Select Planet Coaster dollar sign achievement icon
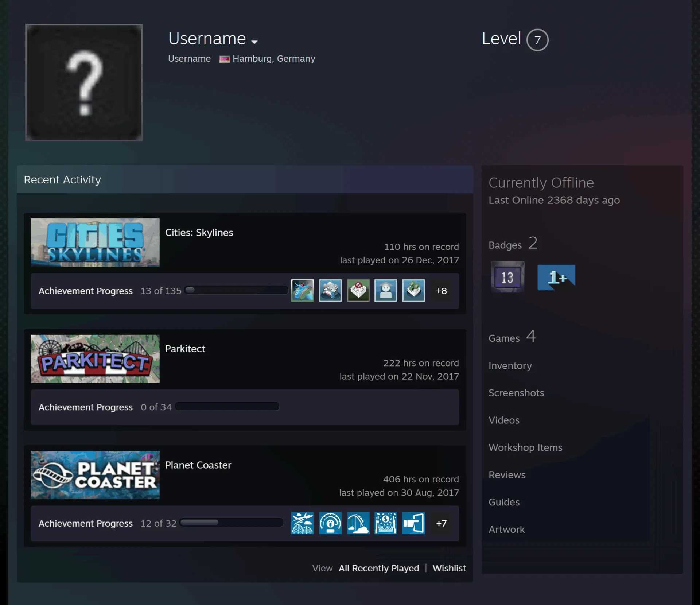 point(386,523)
